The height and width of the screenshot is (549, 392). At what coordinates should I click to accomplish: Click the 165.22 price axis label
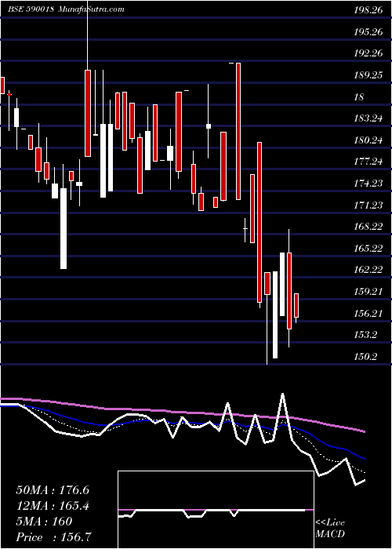[x=368, y=249]
